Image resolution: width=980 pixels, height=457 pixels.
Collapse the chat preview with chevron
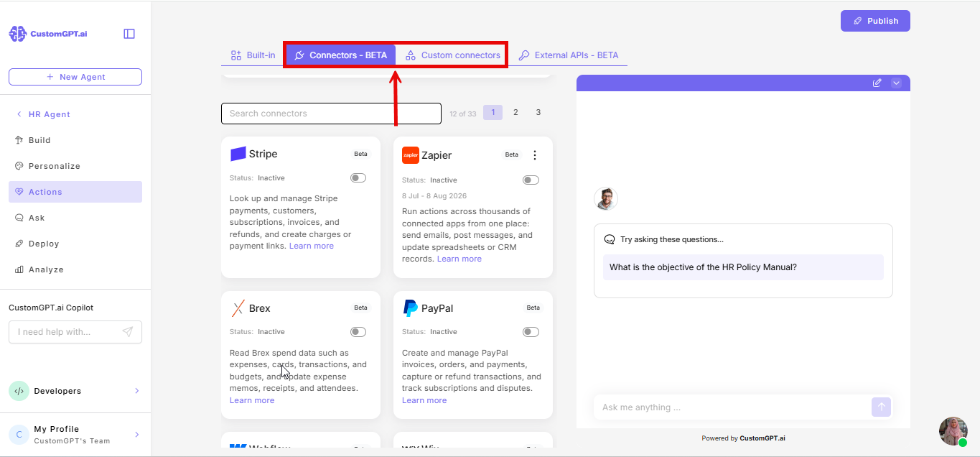[896, 83]
